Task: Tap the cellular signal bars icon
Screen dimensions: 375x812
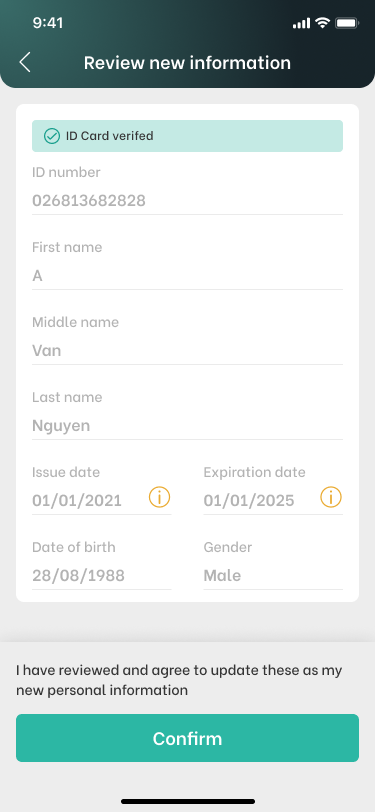Action: (301, 23)
